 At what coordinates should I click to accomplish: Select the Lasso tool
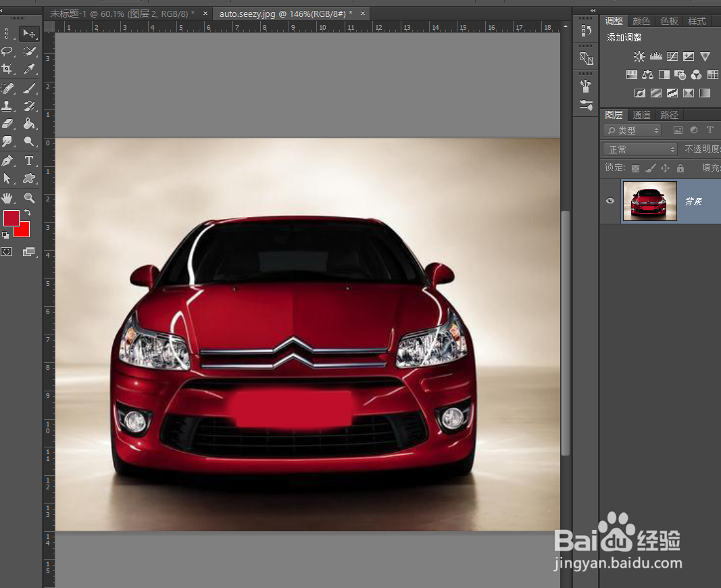coord(7,51)
